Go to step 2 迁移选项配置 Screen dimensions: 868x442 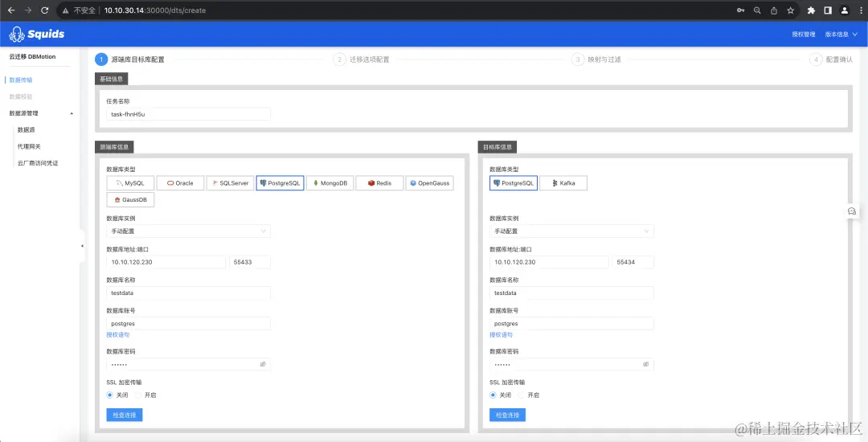pyautogui.click(x=362, y=59)
